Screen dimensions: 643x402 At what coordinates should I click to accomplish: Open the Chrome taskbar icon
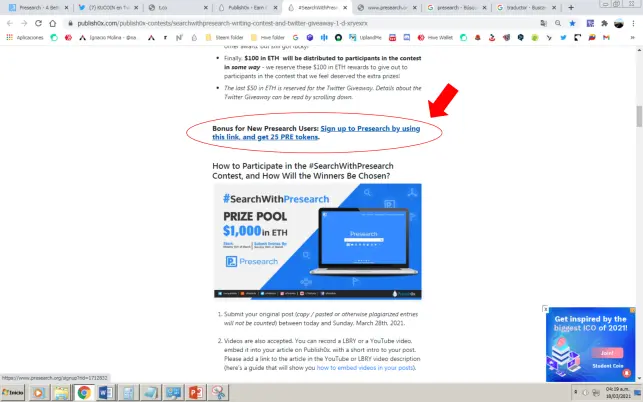[x=84, y=393]
